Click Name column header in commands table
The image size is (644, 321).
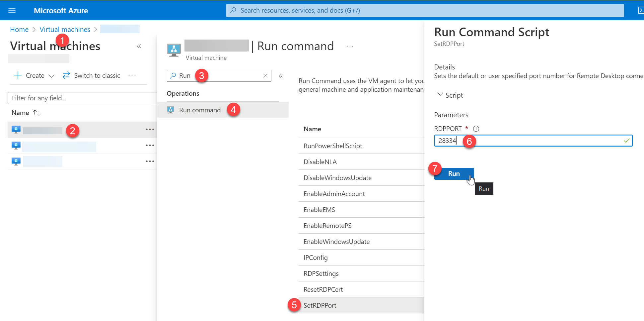312,129
